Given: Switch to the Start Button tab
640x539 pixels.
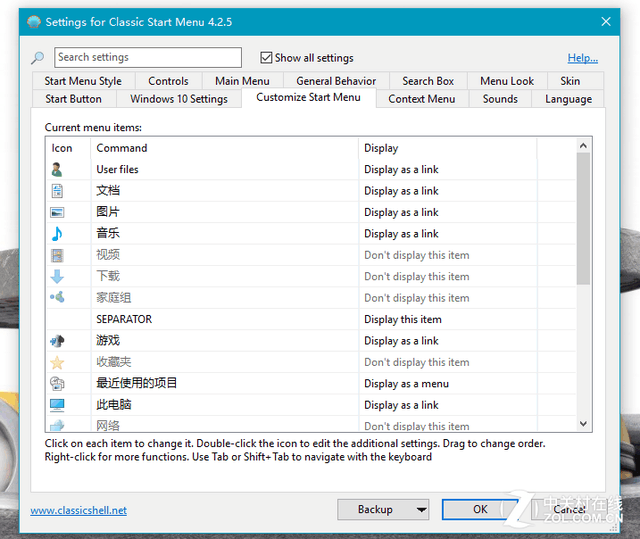Looking at the screenshot, I should click(73, 99).
